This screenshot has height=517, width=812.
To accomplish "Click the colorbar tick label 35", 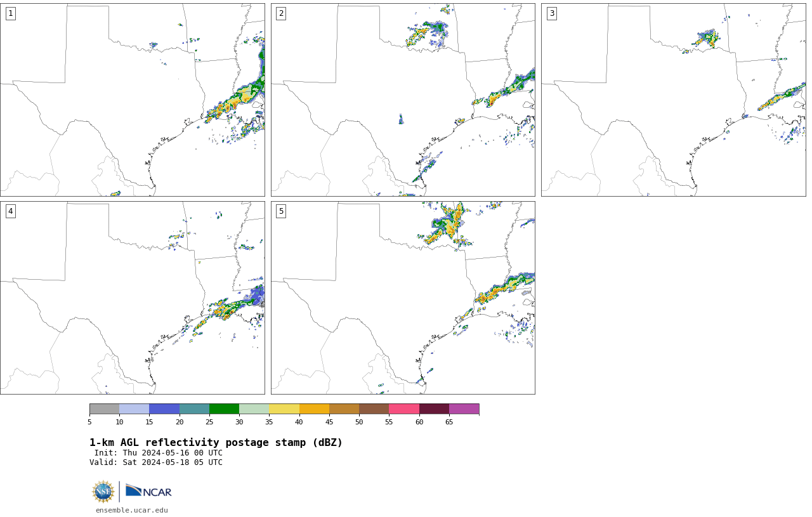I will click(x=269, y=422).
